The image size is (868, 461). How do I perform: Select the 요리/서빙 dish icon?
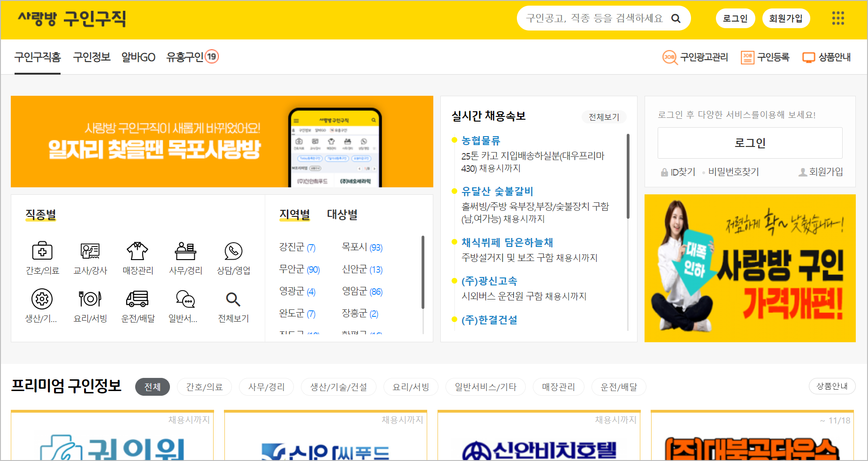click(90, 299)
